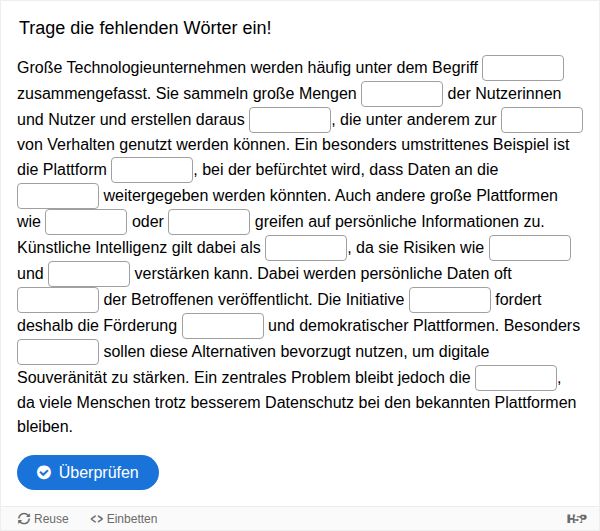Select the blank after "große Mengen"

pyautogui.click(x=402, y=94)
